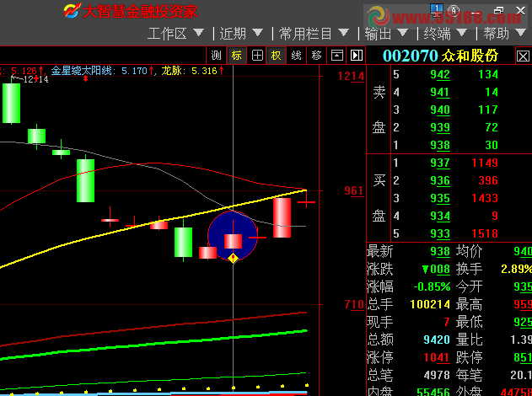Click sell level 3 price 940
The image size is (532, 396).
click(440, 110)
